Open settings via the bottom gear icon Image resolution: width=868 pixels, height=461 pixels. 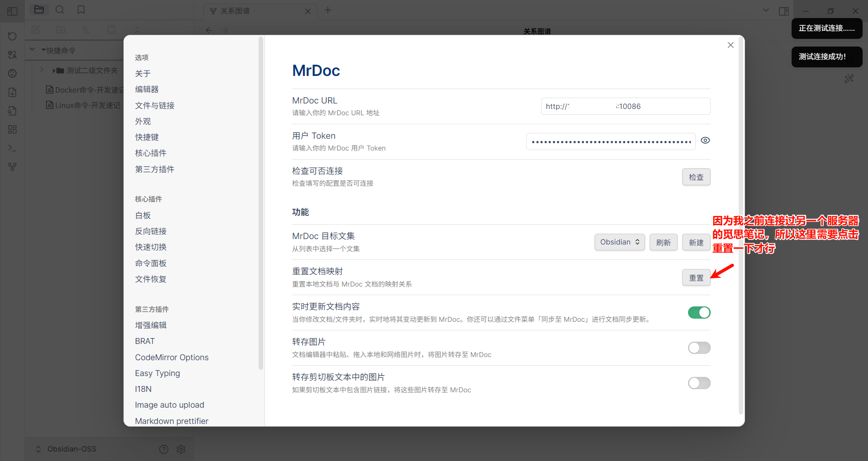181,449
